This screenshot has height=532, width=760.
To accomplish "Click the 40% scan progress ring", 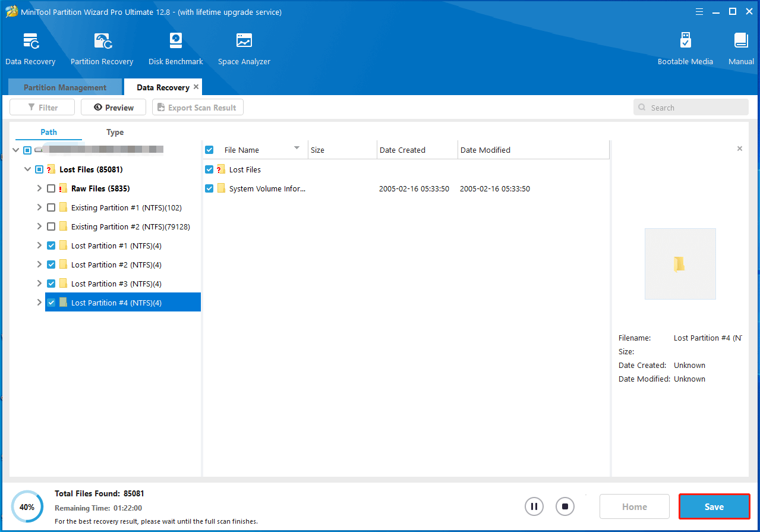I will [27, 507].
